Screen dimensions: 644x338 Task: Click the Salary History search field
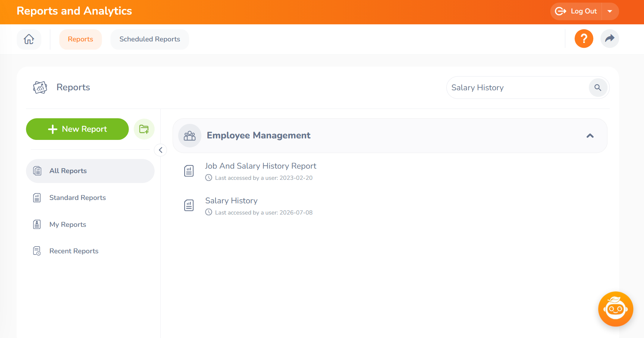pos(518,88)
